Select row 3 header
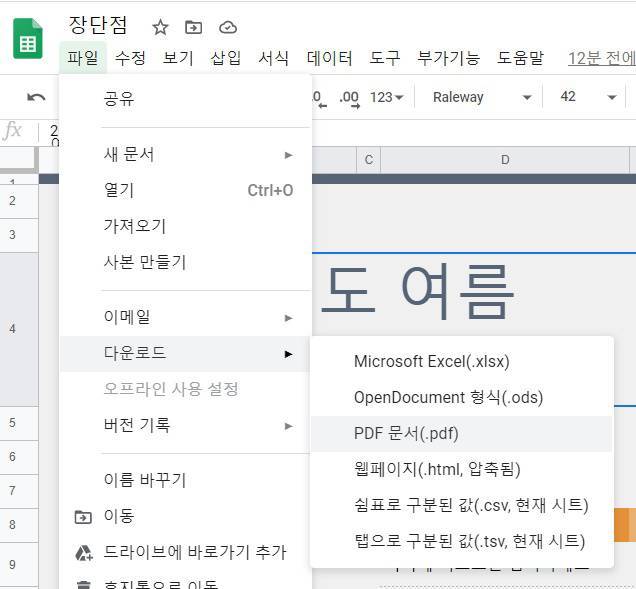 pyautogui.click(x=19, y=235)
